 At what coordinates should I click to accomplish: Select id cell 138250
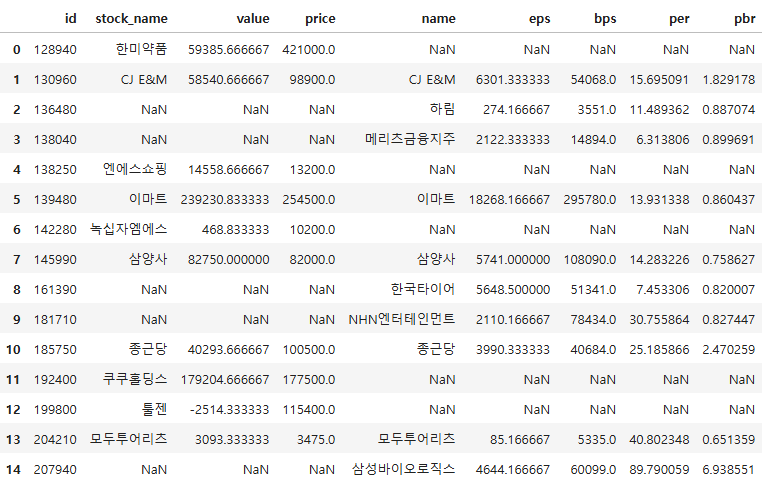point(55,170)
